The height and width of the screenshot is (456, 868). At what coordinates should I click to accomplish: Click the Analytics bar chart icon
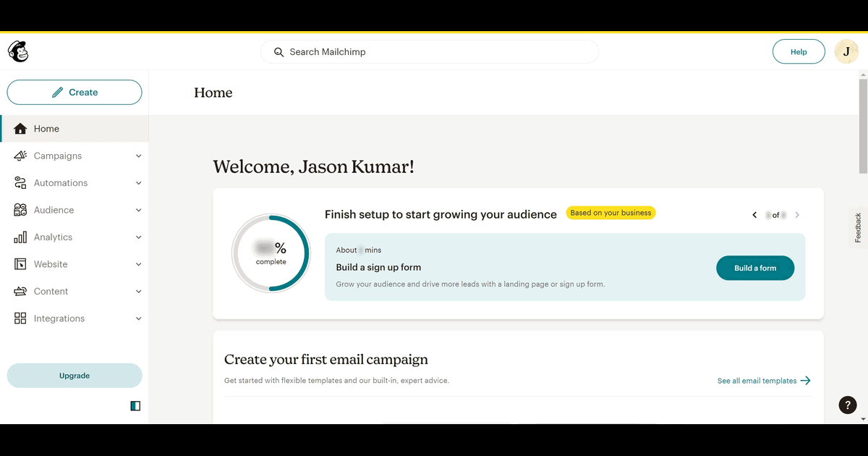tap(20, 237)
